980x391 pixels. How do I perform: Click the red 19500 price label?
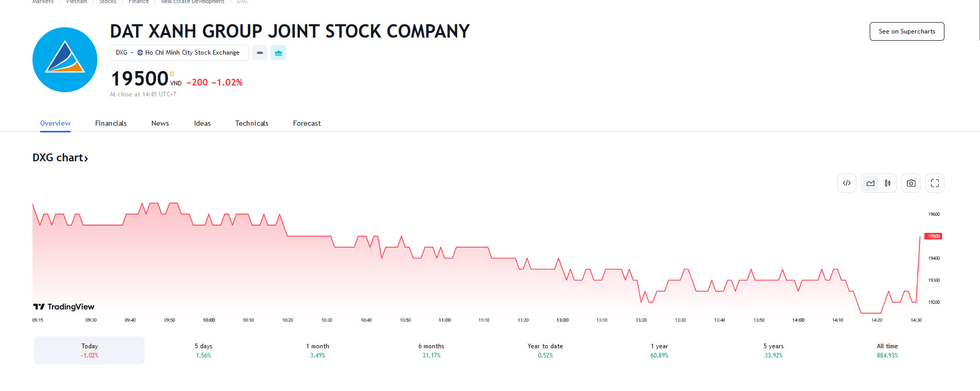tap(933, 236)
